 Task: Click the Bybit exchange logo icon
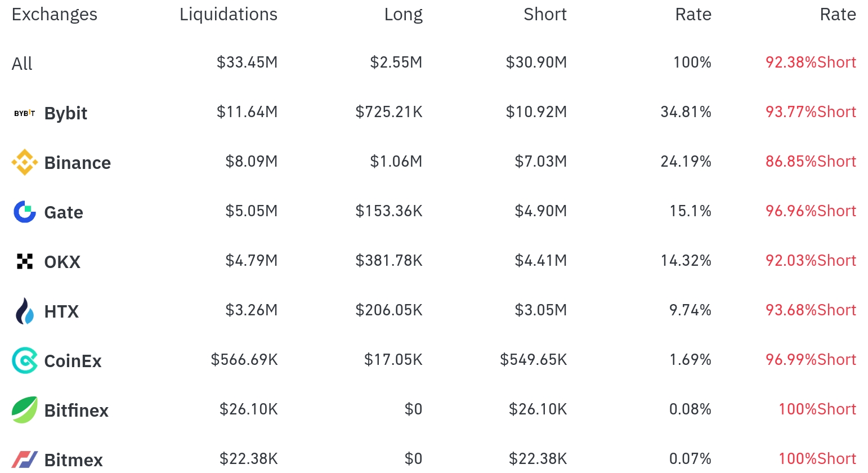coord(24,113)
